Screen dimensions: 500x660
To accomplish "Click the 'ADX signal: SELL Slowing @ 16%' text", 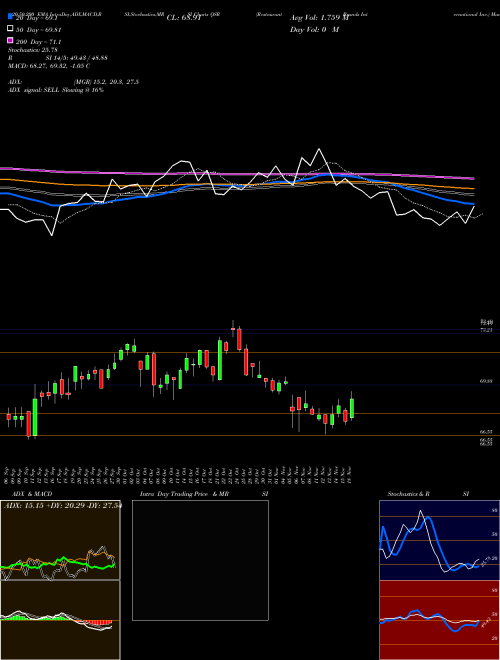I will [56, 90].
